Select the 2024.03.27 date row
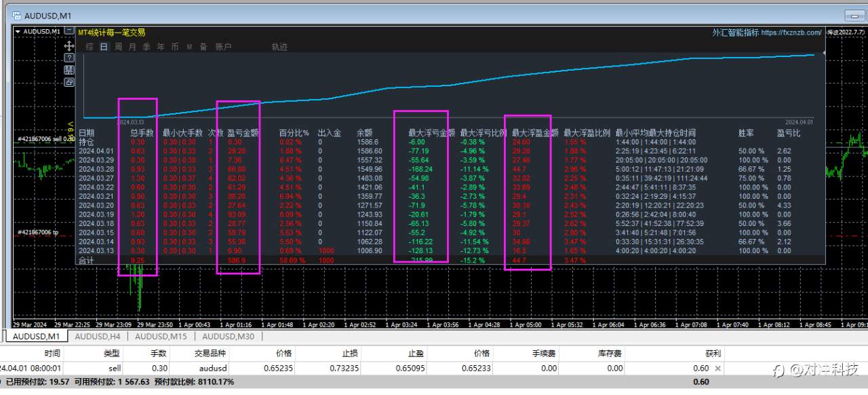Viewport: 868px width, 395px height. coord(96,178)
